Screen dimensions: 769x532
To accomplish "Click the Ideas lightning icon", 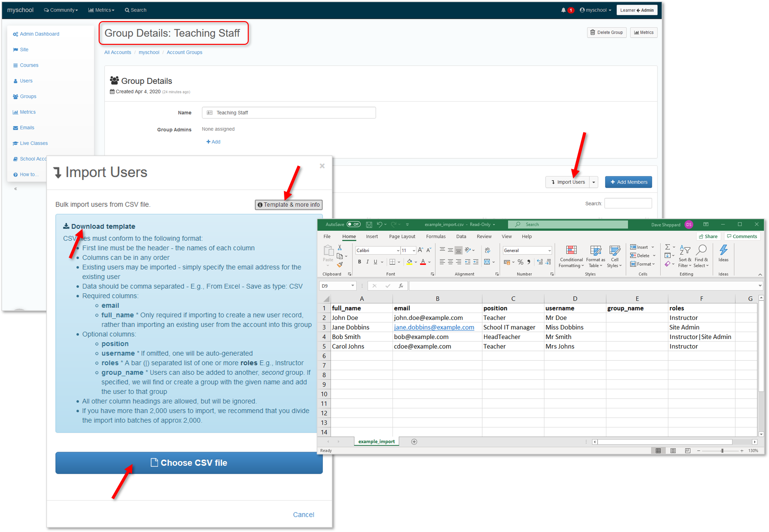I will [723, 250].
